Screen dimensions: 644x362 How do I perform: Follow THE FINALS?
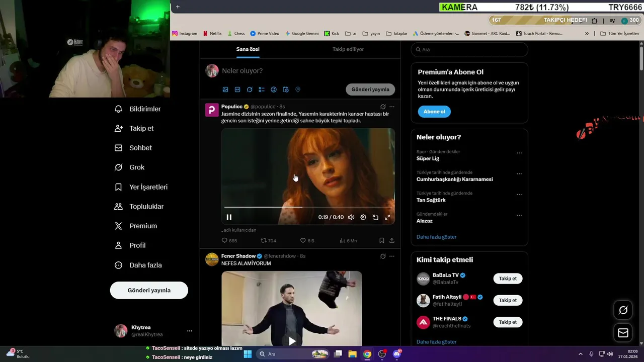point(508,322)
